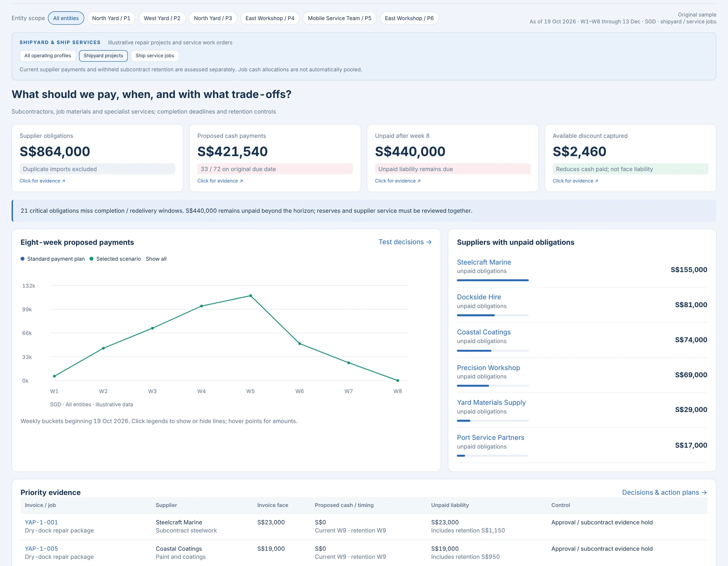Click the S$17,000 Port Service Partners amount
The width and height of the screenshot is (728, 566).
pyautogui.click(x=691, y=445)
